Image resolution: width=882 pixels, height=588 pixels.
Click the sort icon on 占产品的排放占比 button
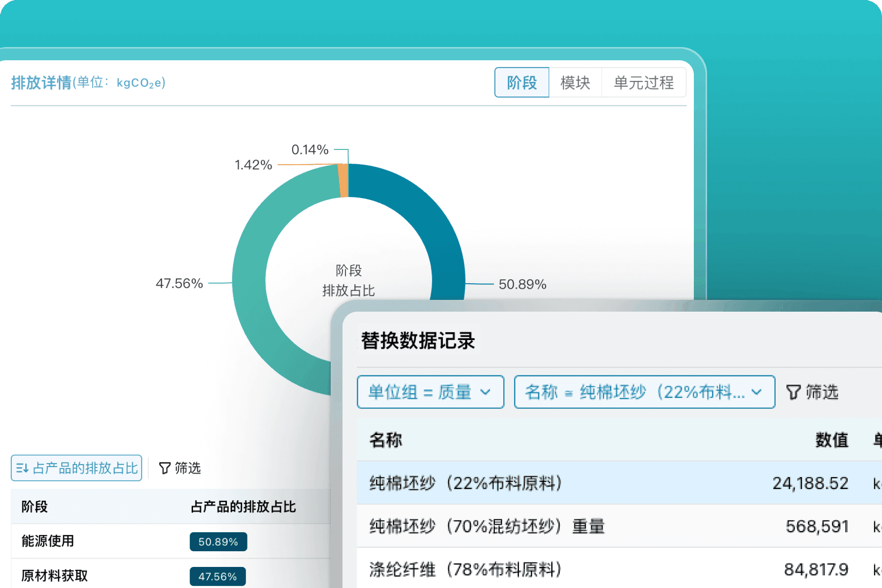23,468
